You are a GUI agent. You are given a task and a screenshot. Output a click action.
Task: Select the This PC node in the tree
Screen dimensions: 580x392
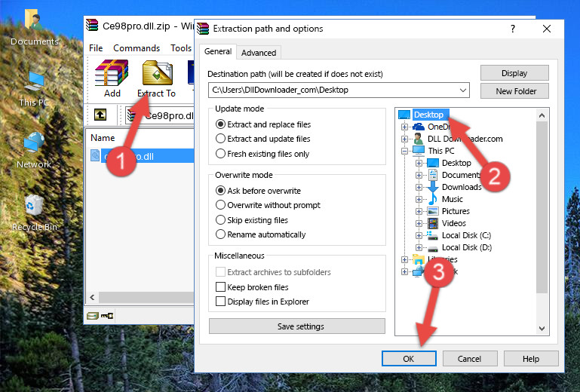point(441,151)
